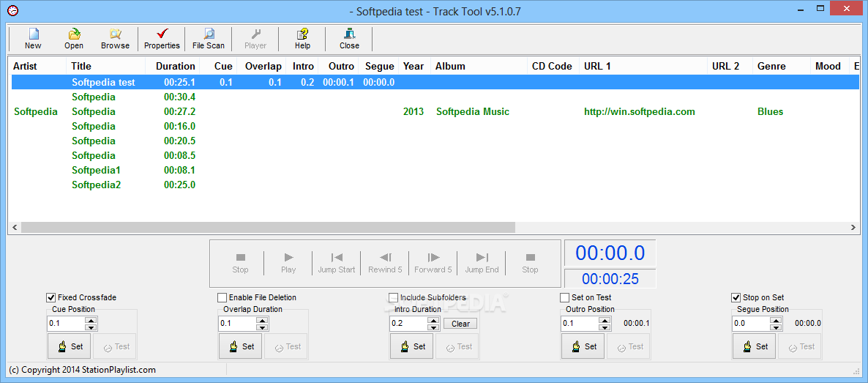Click Test under Outro Position
The height and width of the screenshot is (383, 868).
point(628,346)
